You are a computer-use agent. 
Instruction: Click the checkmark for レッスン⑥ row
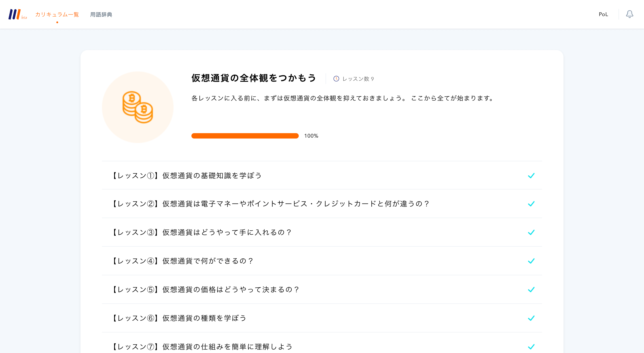tap(531, 318)
